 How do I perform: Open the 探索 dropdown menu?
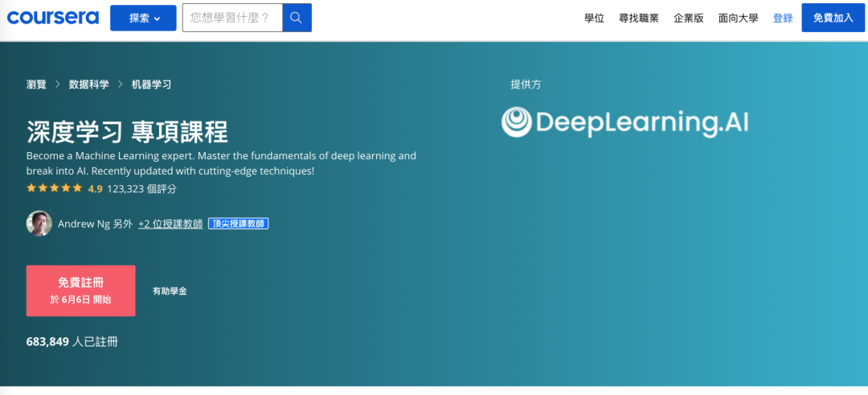coord(143,19)
